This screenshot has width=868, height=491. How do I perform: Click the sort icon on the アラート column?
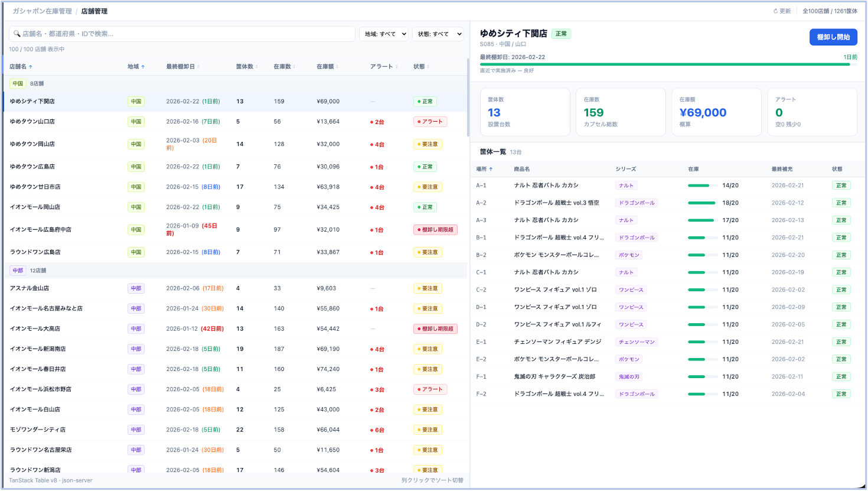(x=397, y=67)
